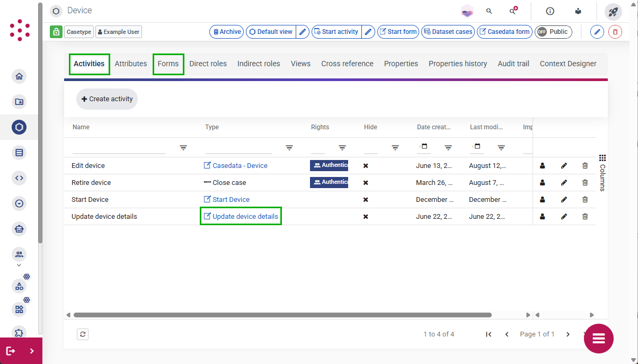Image resolution: width=638 pixels, height=364 pixels.
Task: Switch to the Context Designer tab
Action: tap(568, 64)
